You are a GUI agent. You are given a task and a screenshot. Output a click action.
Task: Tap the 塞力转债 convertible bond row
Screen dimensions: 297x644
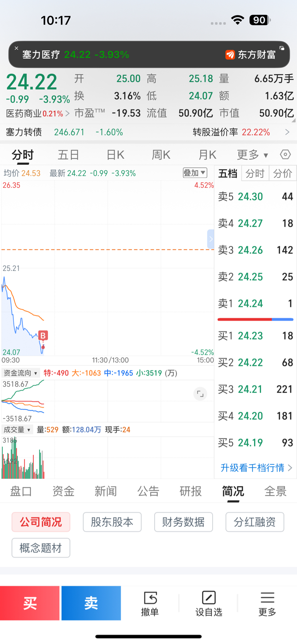(148, 132)
